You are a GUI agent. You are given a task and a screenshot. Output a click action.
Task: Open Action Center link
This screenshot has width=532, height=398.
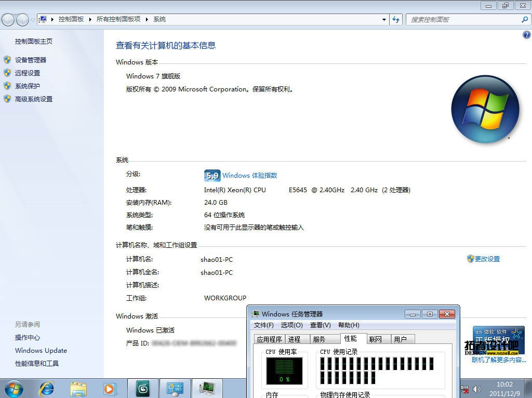coord(28,338)
